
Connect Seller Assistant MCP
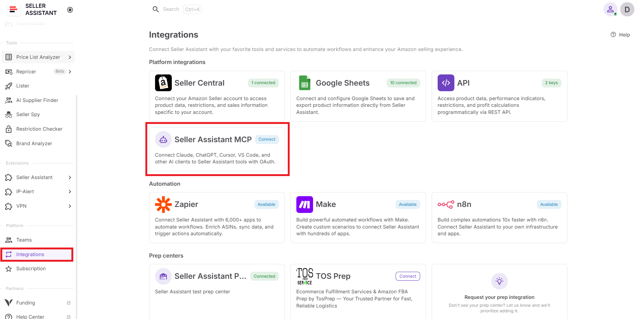[267, 140]
